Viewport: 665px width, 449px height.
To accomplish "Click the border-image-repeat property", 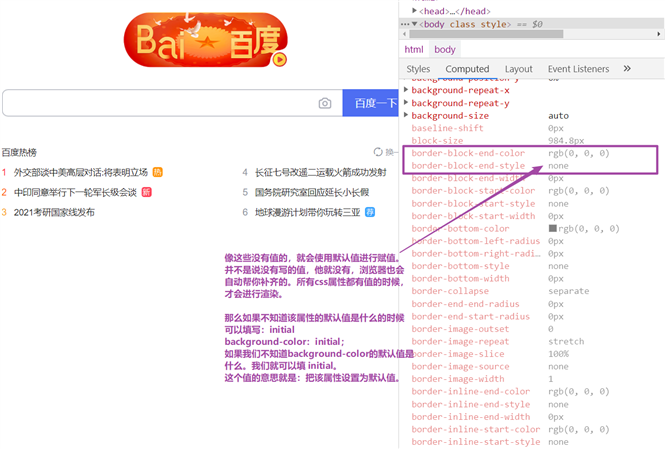I will click(x=460, y=341).
